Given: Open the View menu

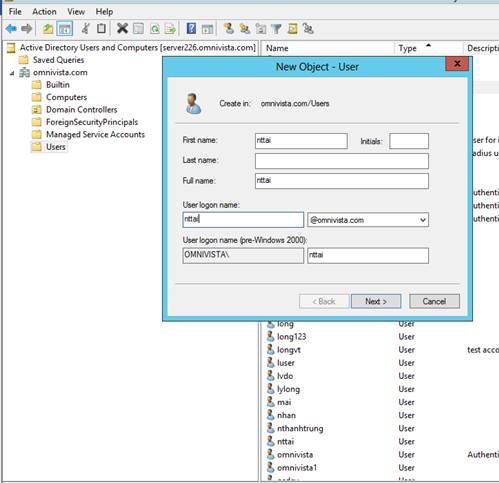Looking at the screenshot, I should click(x=76, y=12).
